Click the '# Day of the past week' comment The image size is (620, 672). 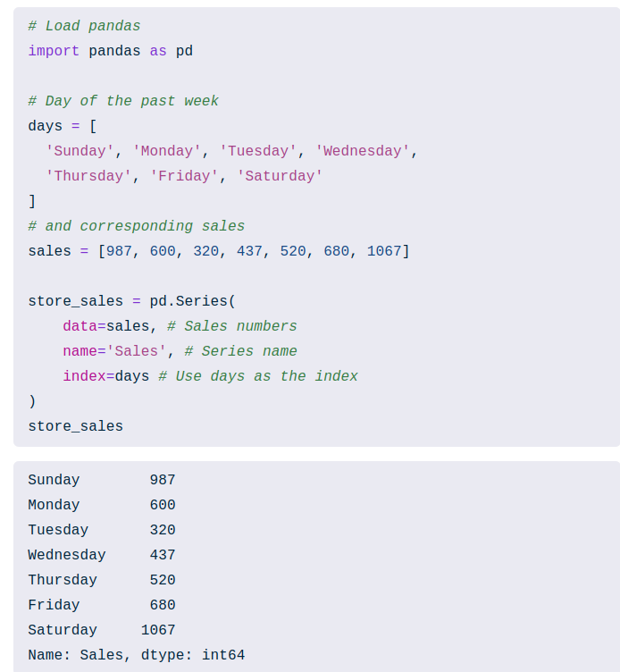(123, 101)
